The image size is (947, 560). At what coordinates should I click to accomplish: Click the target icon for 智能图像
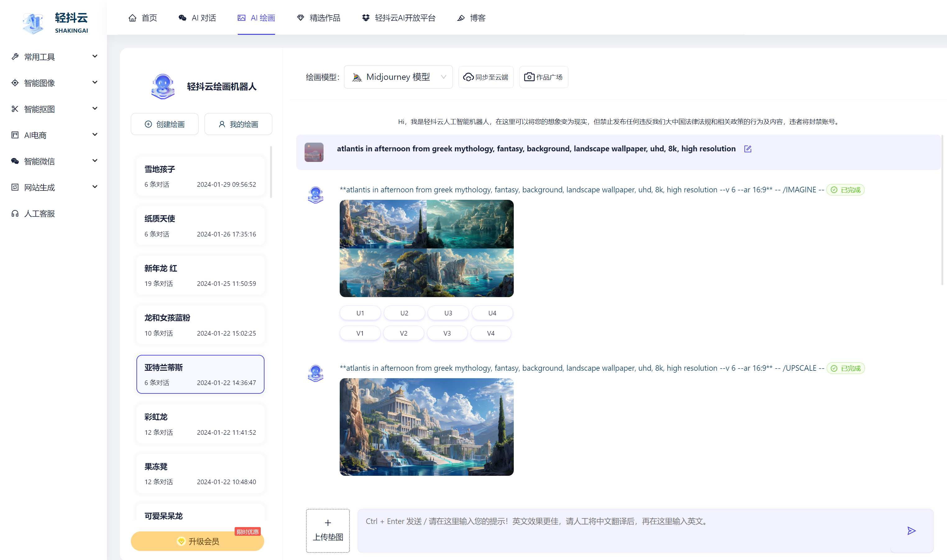coord(15,83)
